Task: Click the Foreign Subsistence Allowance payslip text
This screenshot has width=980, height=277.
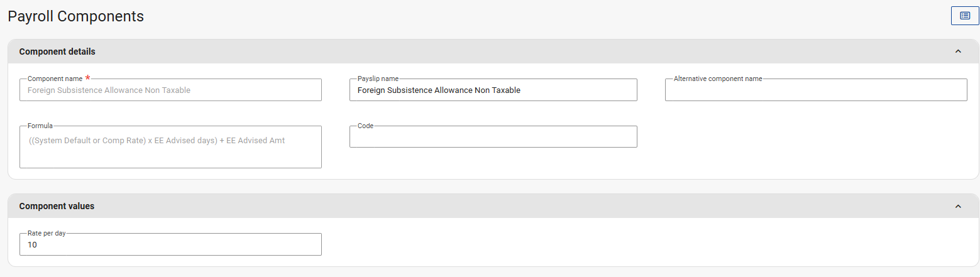Action: tap(439, 90)
